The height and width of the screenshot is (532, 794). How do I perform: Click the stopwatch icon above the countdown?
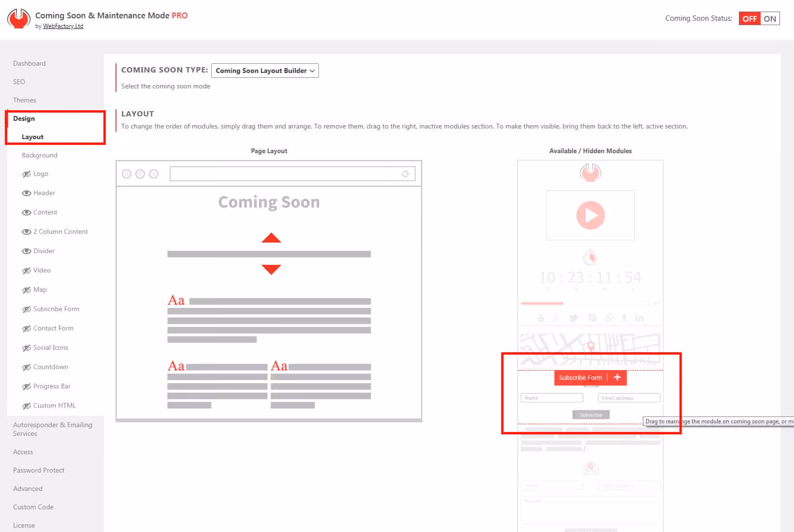click(590, 258)
